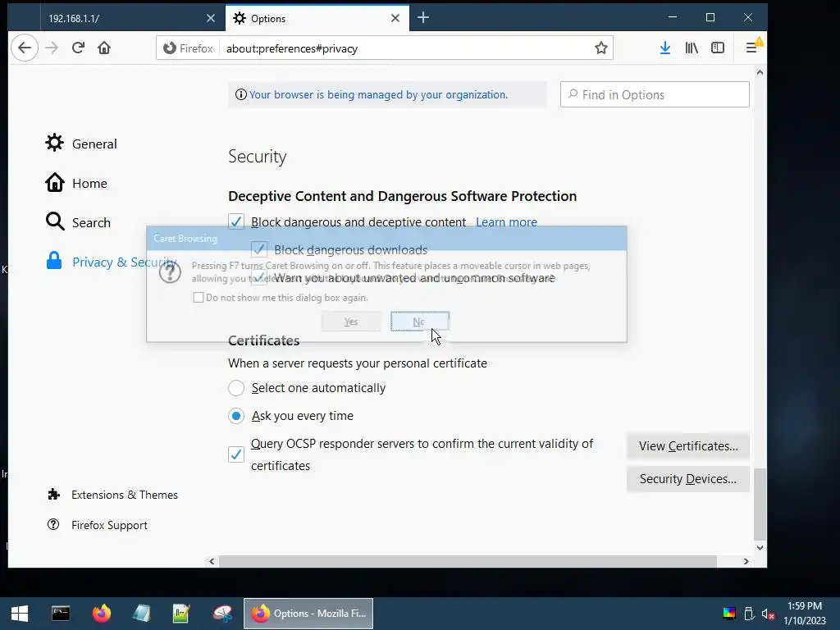Click Yes in Caret Browsing dialog
The image size is (840, 630).
click(x=351, y=322)
